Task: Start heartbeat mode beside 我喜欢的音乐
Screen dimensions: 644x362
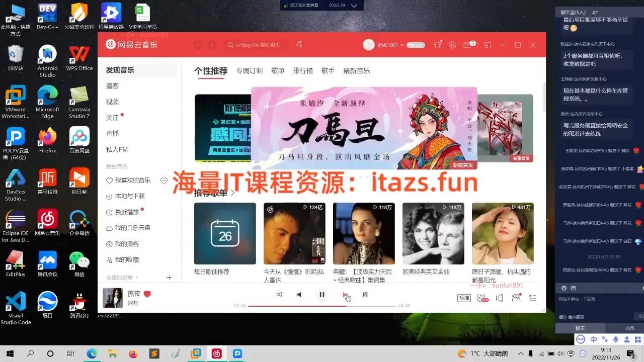Action: coord(164,180)
